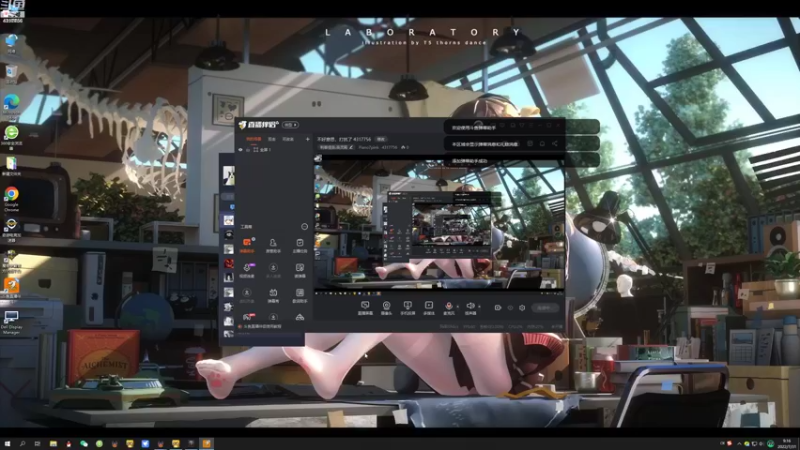Add a webcam source via round camera icon
This screenshot has height=450, width=800.
coord(386,308)
